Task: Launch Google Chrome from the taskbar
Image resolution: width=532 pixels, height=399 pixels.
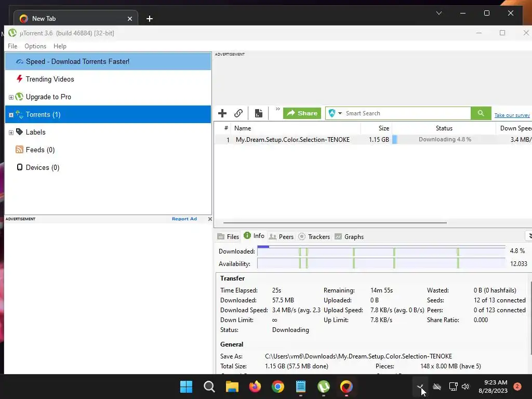Action: pos(278,387)
